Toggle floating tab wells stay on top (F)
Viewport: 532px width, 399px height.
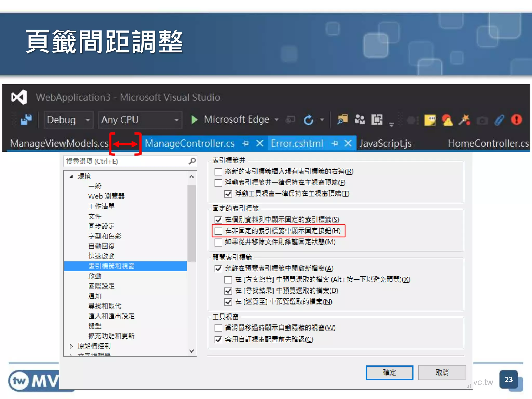tap(218, 183)
